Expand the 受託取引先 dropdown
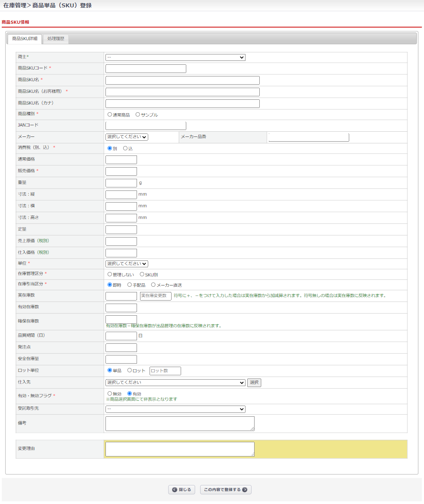Screen dimensions: 424x504 click(175, 409)
